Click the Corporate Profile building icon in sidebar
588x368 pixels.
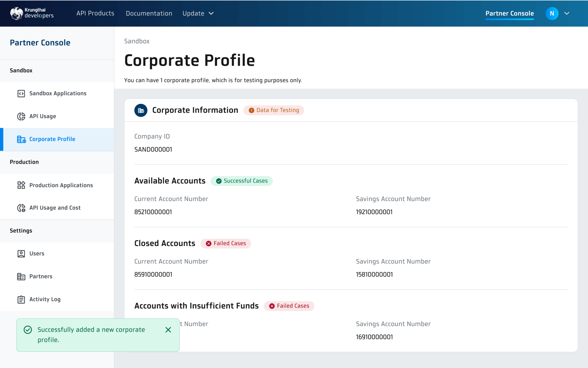coord(21,139)
